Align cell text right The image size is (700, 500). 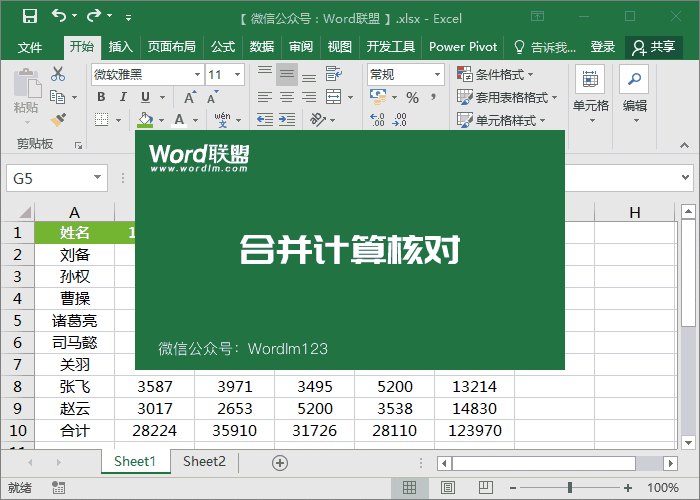coord(309,97)
